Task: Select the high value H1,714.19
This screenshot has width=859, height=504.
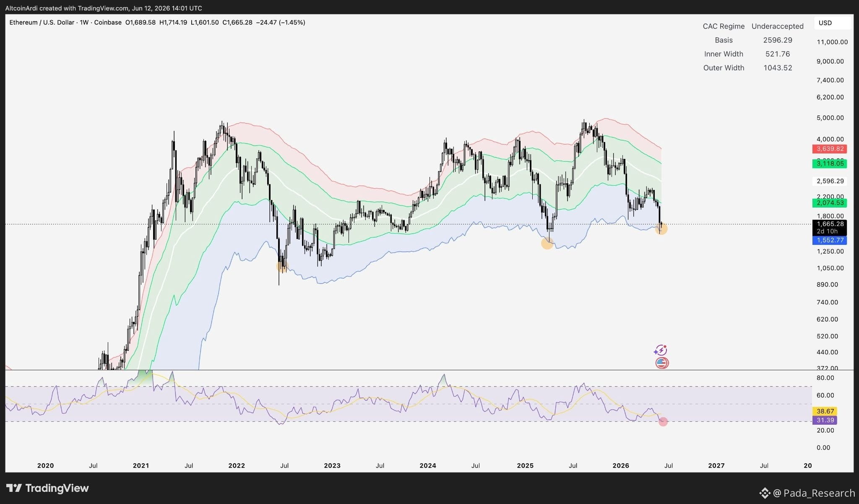Action: tap(173, 22)
